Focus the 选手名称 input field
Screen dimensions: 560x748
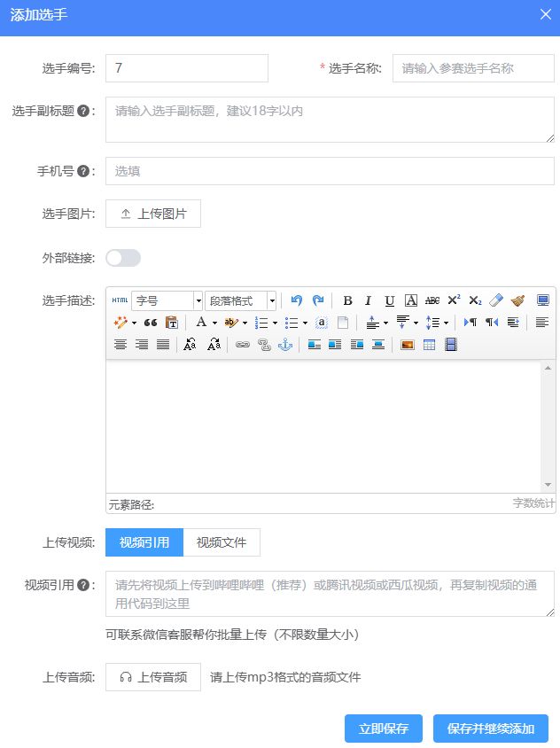click(473, 68)
